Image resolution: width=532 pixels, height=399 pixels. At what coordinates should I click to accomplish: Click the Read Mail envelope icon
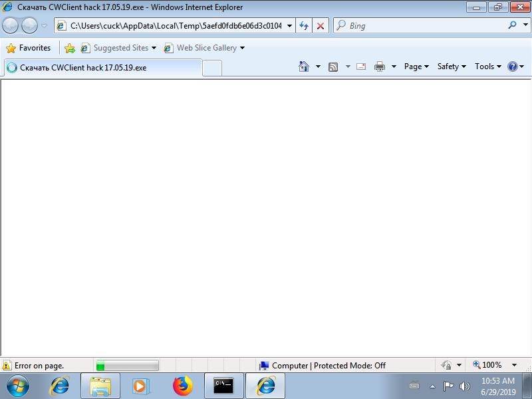(361, 66)
